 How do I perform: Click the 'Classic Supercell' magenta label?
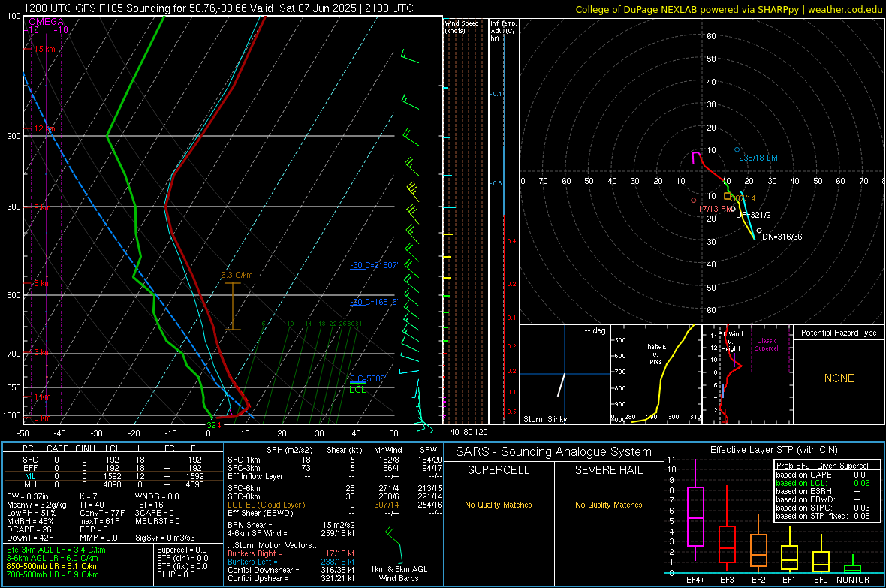[x=767, y=345]
